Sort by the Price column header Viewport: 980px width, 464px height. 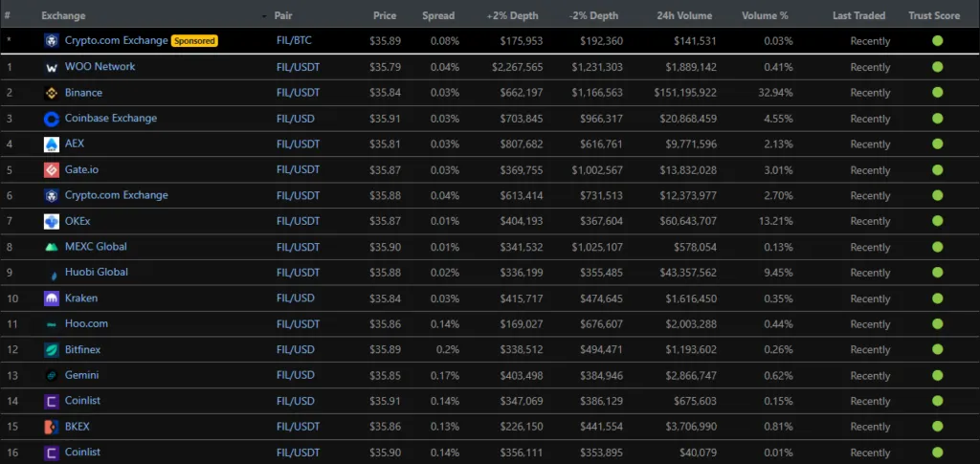pos(385,15)
